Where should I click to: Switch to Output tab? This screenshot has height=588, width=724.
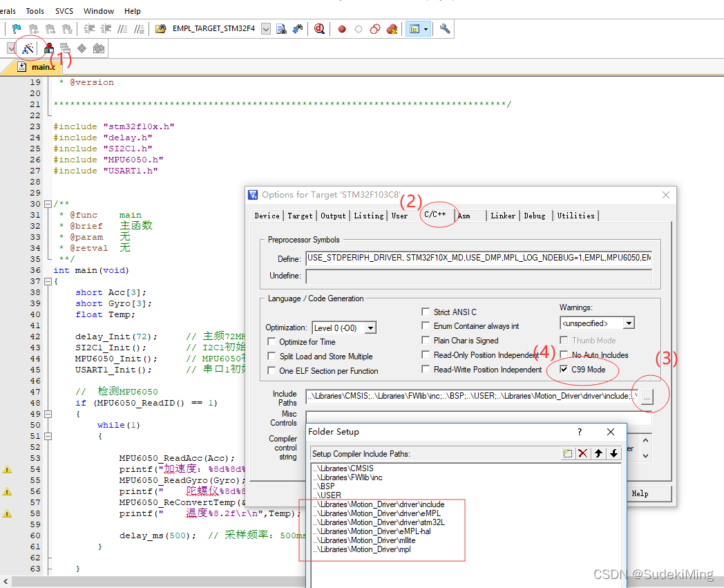333,216
